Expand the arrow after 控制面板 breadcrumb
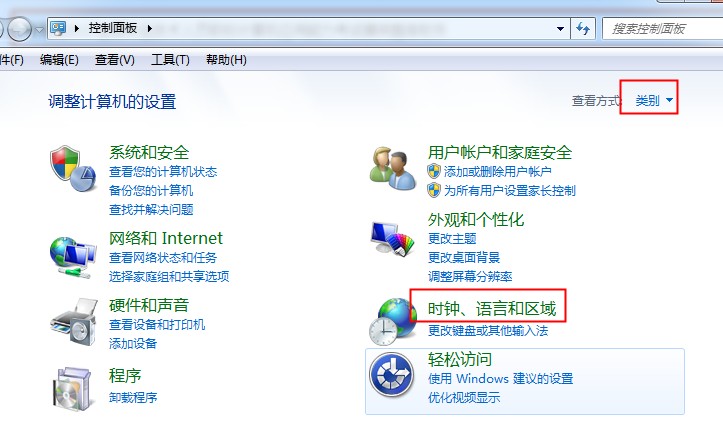723x431 pixels. [150, 29]
